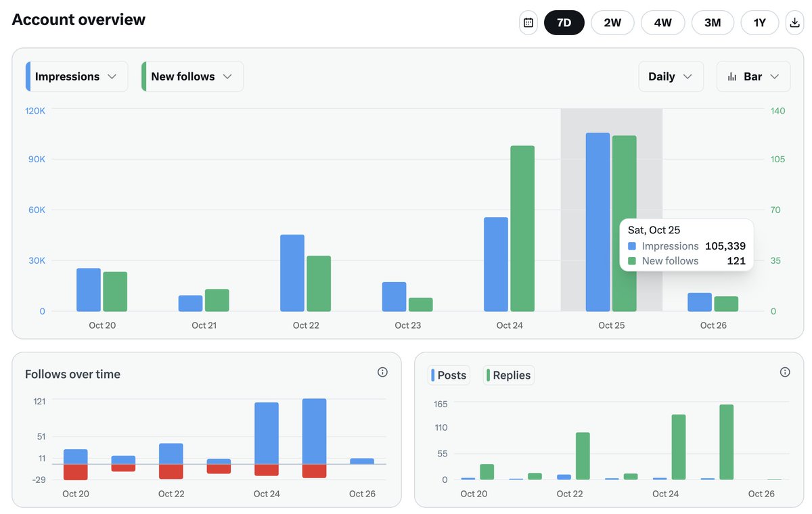The height and width of the screenshot is (514, 812).
Task: Open the New follows metric dropdown
Action: pos(192,76)
